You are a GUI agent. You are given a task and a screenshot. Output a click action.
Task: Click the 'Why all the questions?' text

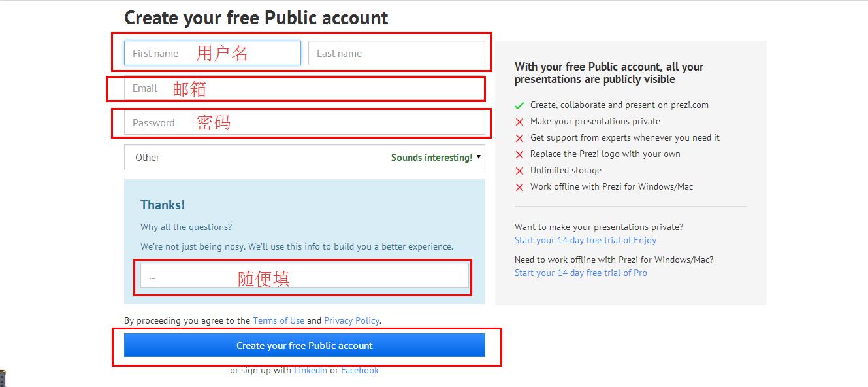(x=186, y=227)
